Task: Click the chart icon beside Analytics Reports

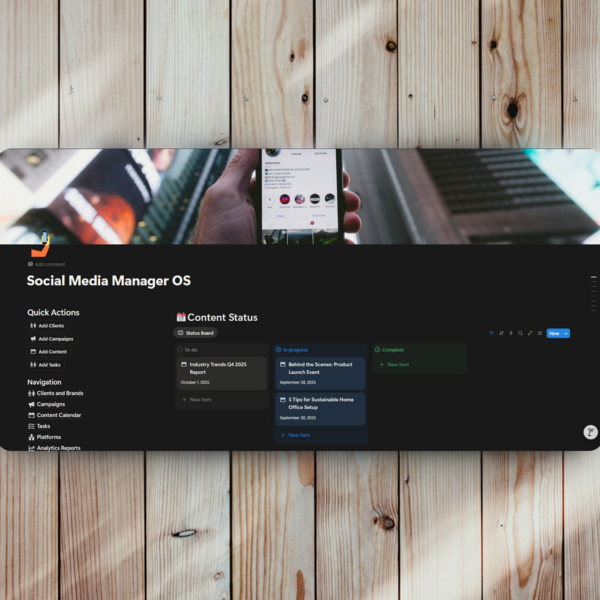Action: click(31, 448)
